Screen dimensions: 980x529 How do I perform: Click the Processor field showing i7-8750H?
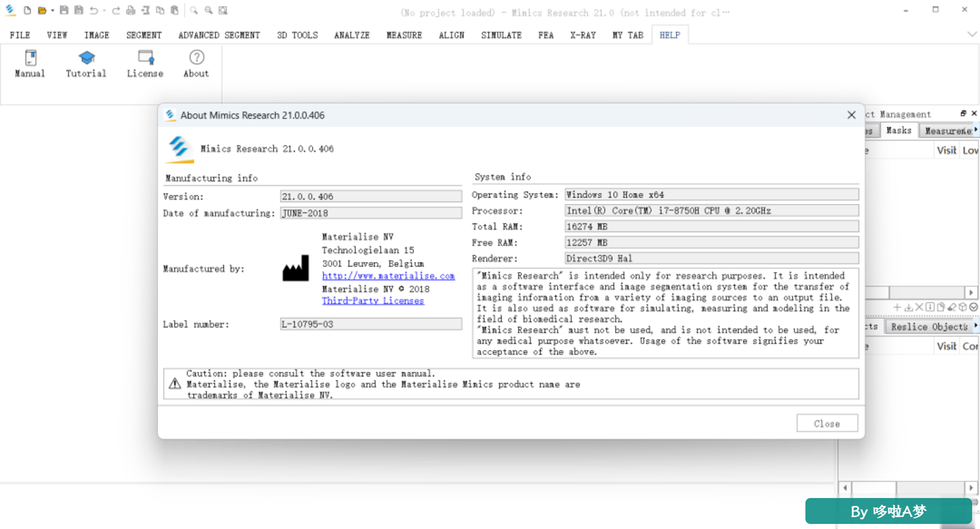tap(712, 210)
